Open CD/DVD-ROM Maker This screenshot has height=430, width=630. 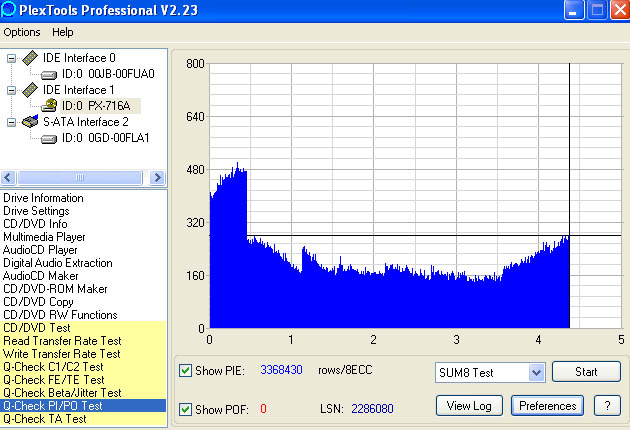pos(55,289)
